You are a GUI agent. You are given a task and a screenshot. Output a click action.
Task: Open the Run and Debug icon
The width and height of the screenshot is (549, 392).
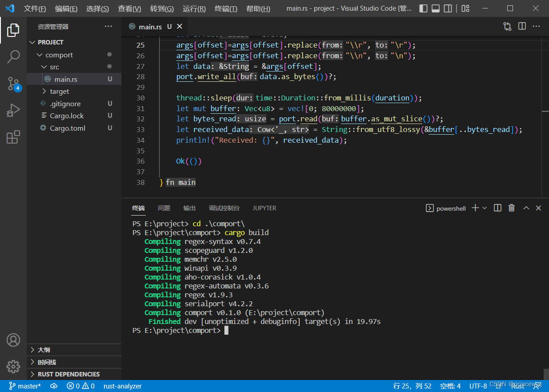coord(13,110)
